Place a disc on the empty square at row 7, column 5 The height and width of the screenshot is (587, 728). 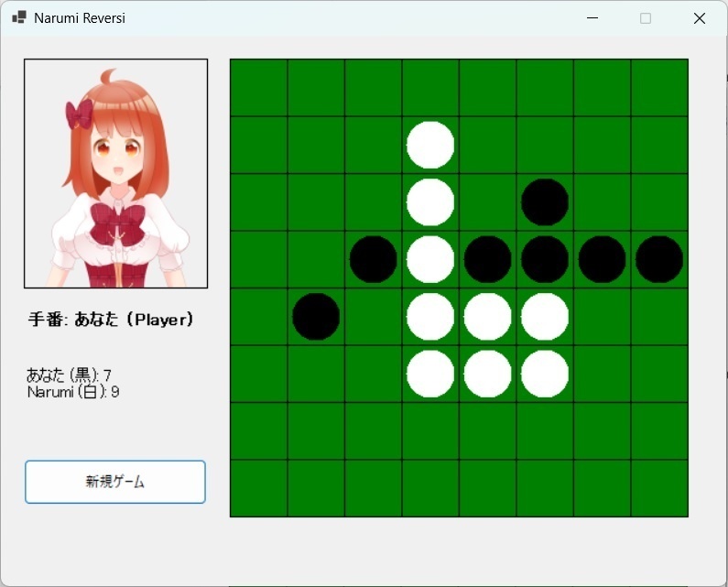pyautogui.click(x=487, y=431)
